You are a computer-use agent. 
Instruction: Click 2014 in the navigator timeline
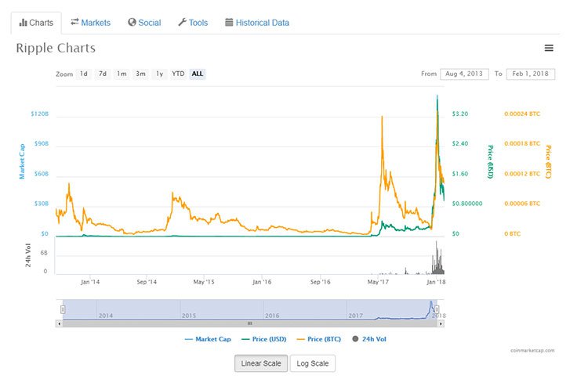coord(106,316)
